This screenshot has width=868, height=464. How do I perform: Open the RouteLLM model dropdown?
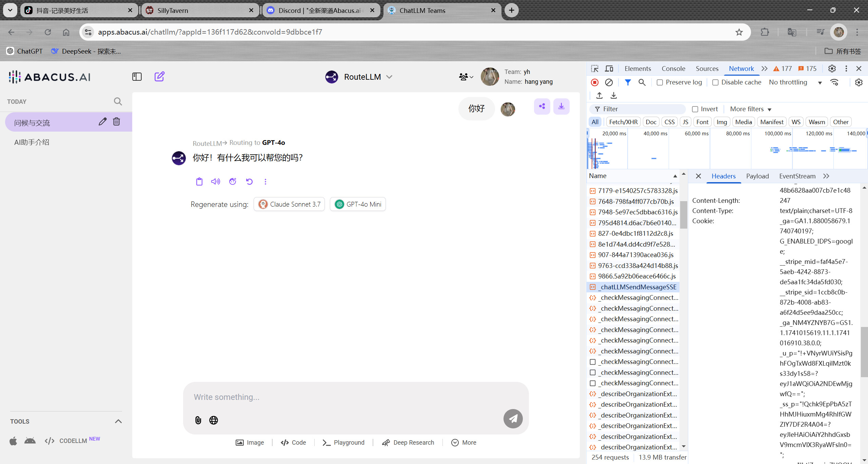click(389, 77)
